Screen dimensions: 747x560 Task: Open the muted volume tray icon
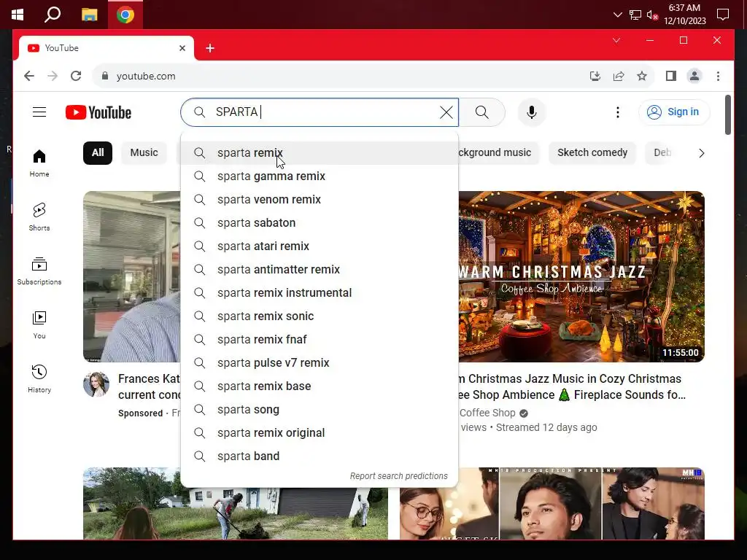coord(652,15)
